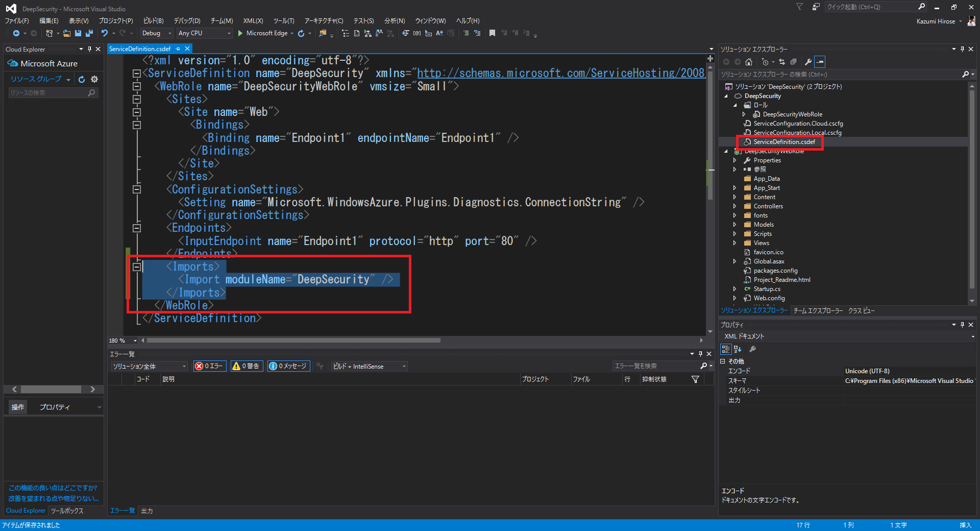
Task: Click the Save All icon
Action: click(x=89, y=33)
